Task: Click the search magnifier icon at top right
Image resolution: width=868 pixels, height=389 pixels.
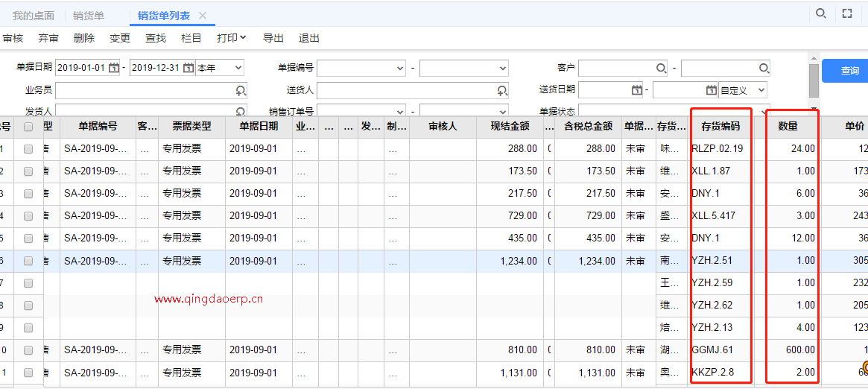Action: [x=821, y=13]
